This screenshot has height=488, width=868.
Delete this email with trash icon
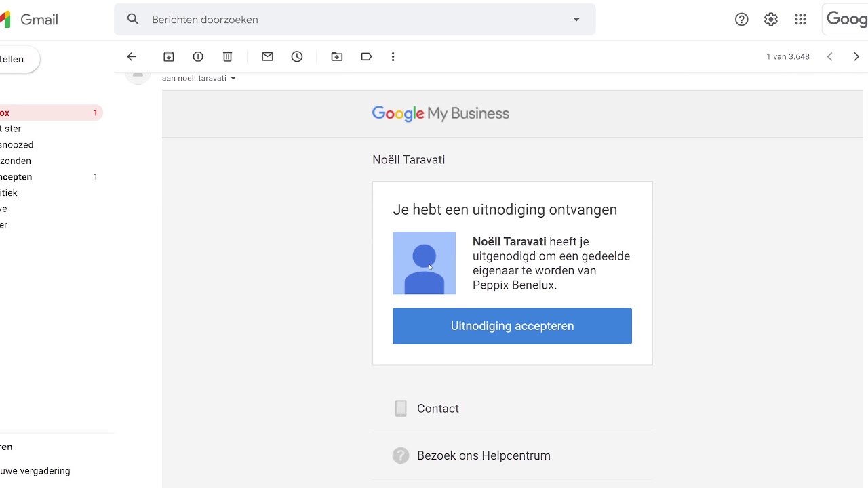pos(228,57)
